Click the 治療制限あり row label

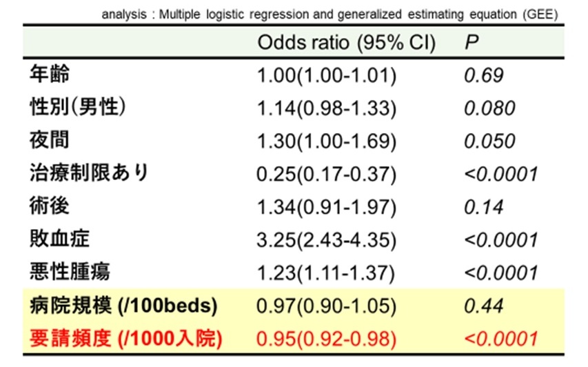point(89,173)
